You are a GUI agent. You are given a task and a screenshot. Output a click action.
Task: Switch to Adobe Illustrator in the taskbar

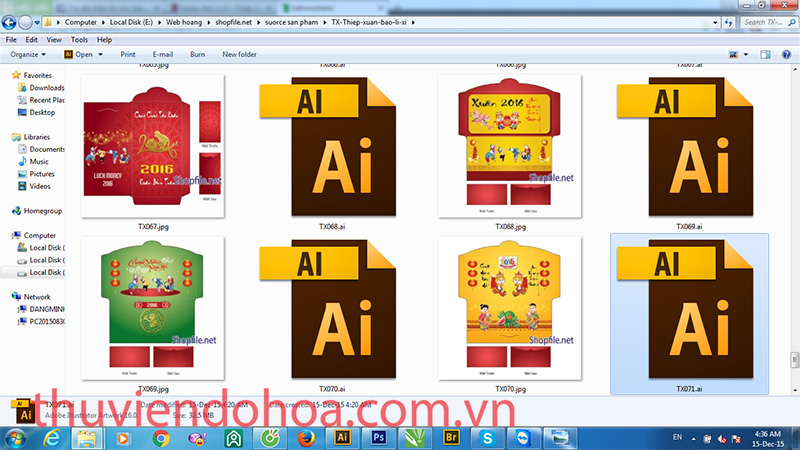[341, 438]
